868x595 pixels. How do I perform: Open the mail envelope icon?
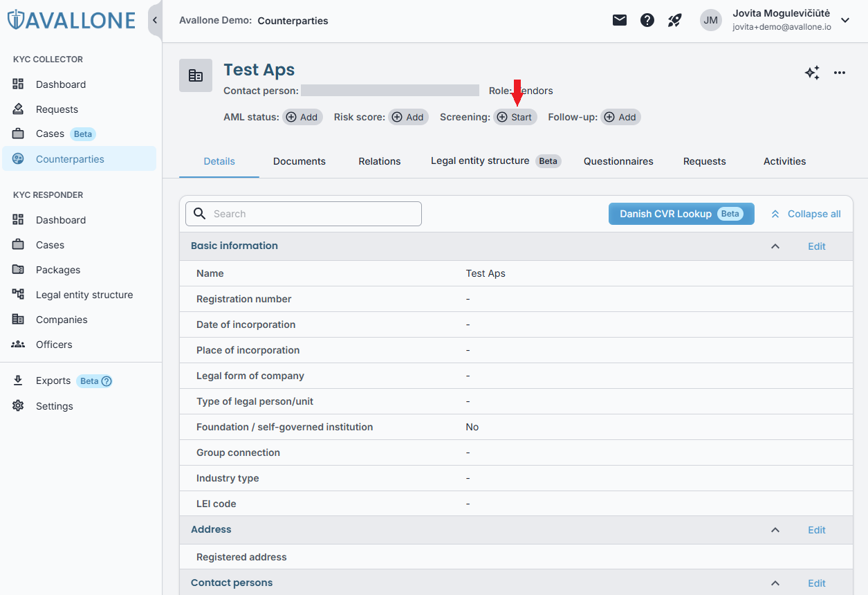[x=620, y=20]
